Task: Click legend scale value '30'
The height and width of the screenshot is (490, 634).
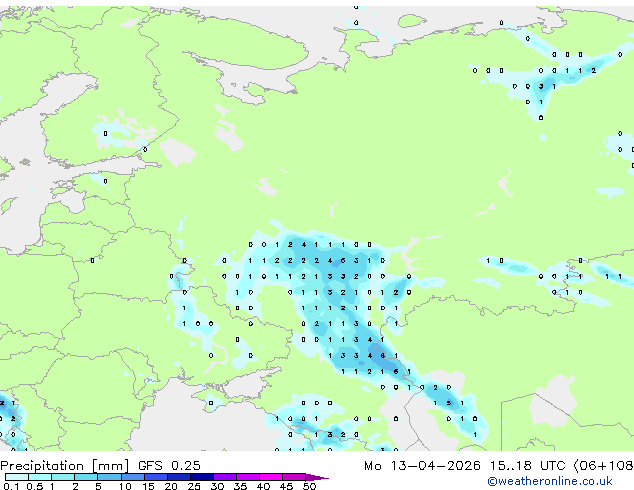Action: pyautogui.click(x=217, y=486)
